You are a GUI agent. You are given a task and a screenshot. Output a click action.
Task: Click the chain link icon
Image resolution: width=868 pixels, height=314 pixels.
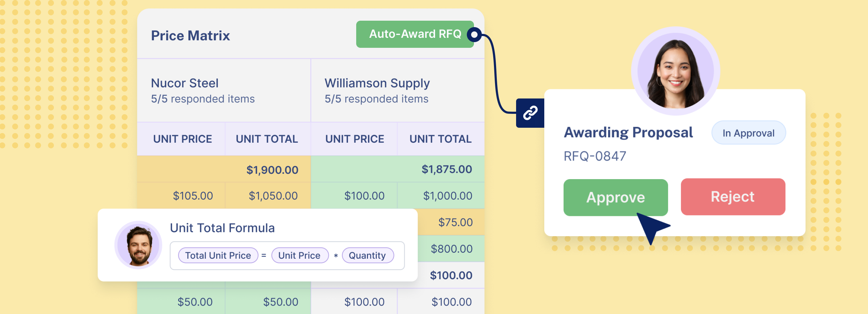[x=530, y=113]
